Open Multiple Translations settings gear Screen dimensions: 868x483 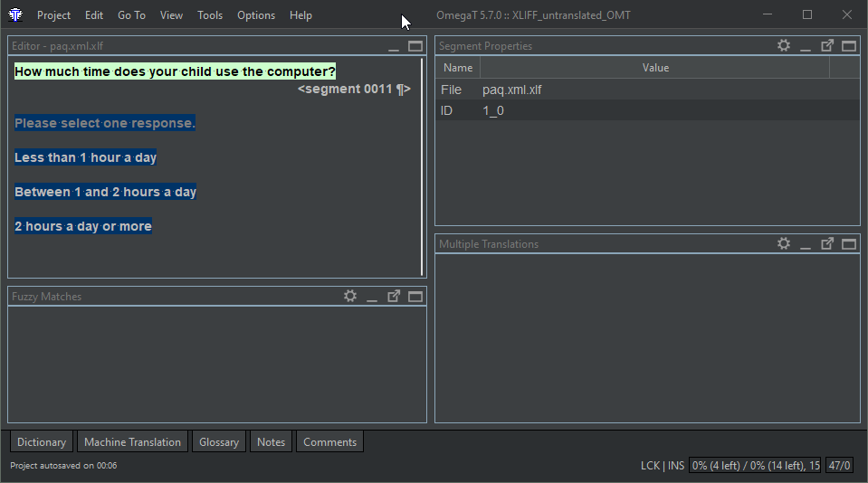coord(783,243)
